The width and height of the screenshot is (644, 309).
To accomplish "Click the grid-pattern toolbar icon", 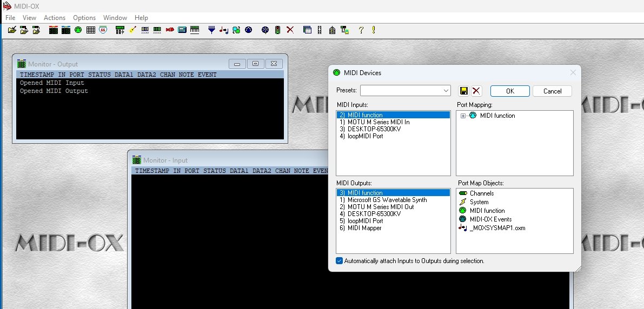I will [x=91, y=30].
